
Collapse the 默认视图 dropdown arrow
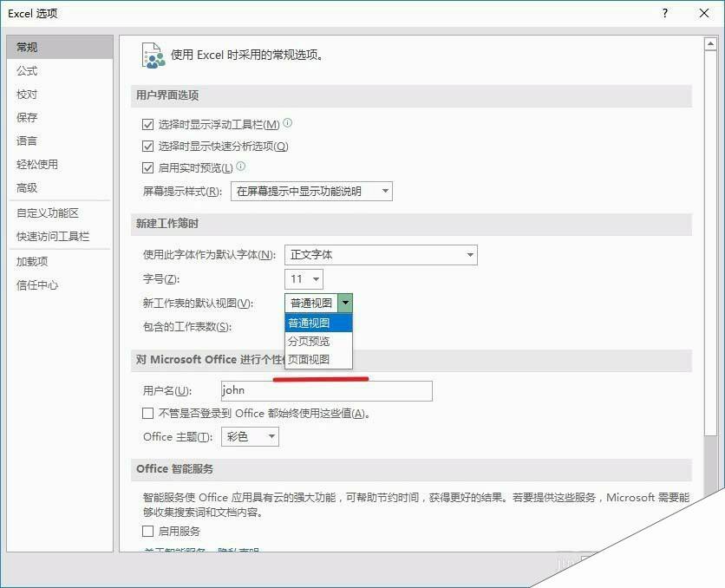click(x=345, y=304)
